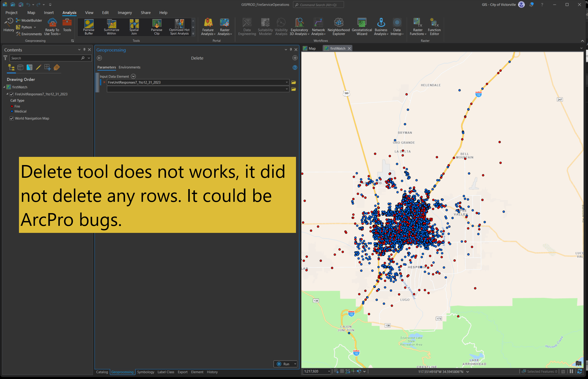Click the Environments wrench icon in ribbon
Viewport: 588px width, 379px height.
[18, 34]
